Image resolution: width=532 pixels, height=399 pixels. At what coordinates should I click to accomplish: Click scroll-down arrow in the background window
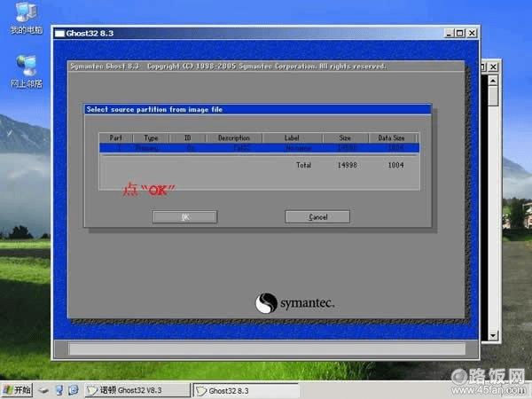[493, 336]
